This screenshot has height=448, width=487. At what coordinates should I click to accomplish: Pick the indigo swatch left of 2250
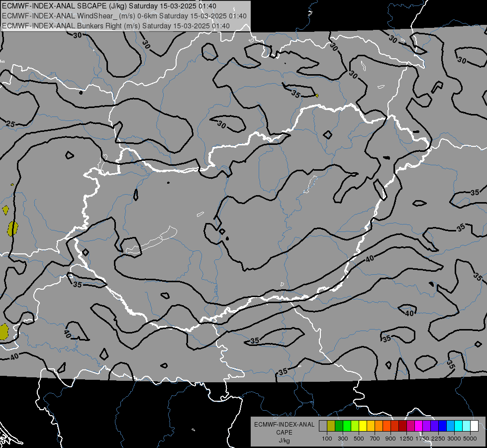point(434,426)
